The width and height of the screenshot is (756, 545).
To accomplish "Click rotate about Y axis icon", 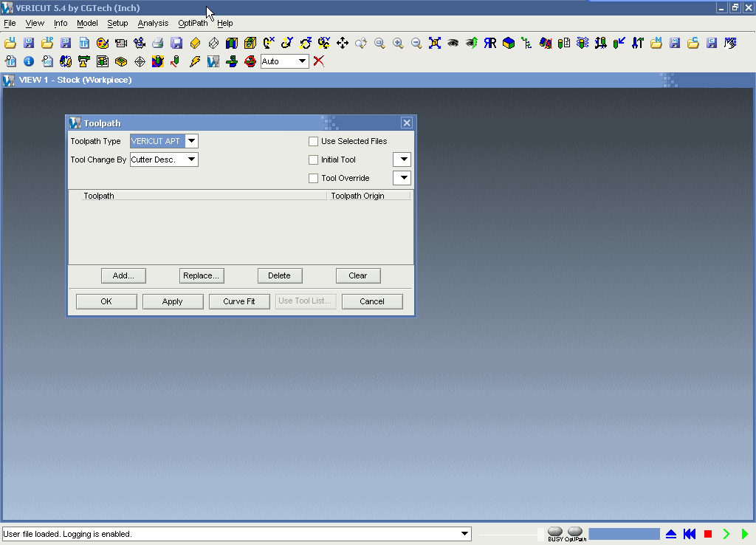I will click(x=287, y=43).
